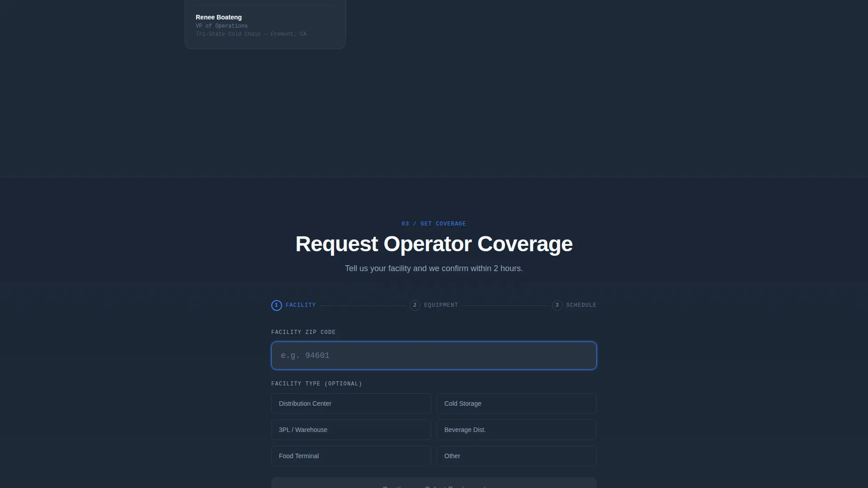This screenshot has width=868, height=488.
Task: Pick Other facility type
Action: point(517,456)
